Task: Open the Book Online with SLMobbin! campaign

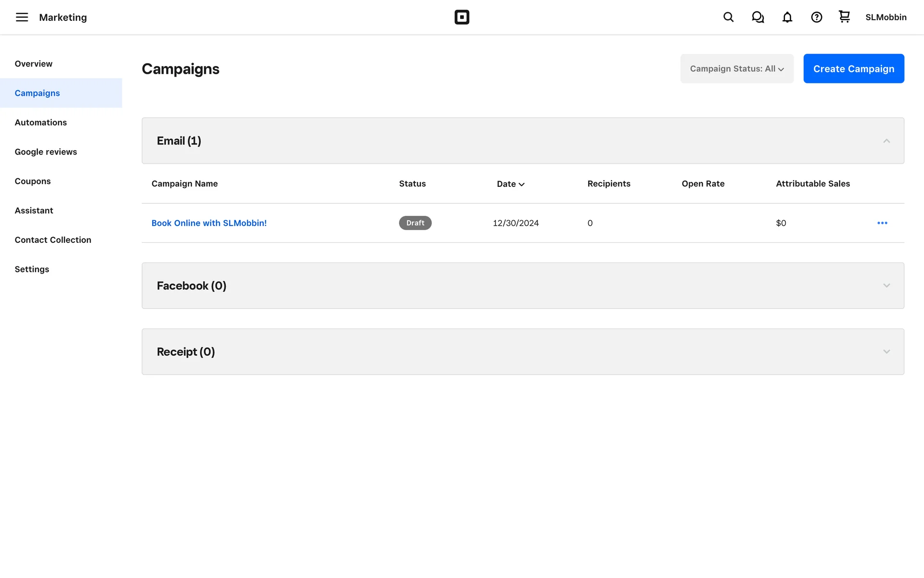Action: (x=209, y=223)
